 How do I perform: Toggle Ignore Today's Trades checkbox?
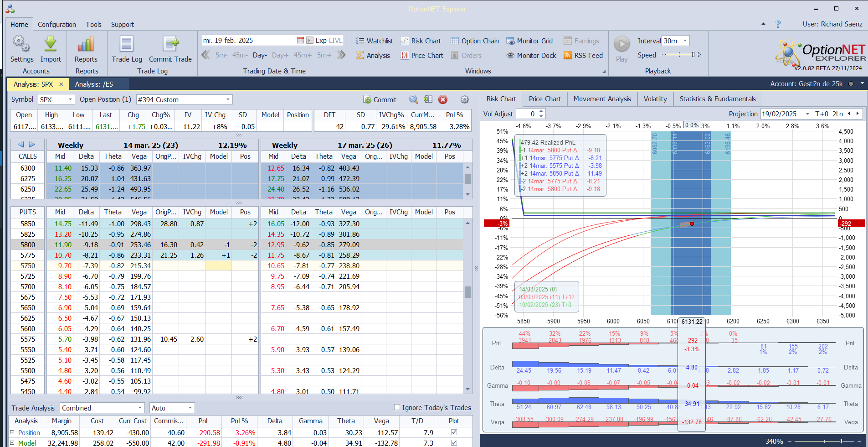coord(397,407)
